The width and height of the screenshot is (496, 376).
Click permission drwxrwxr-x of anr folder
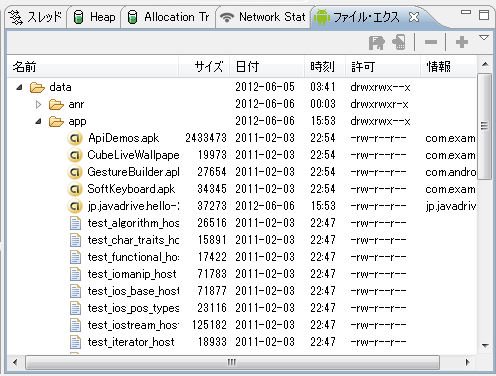tap(379, 104)
